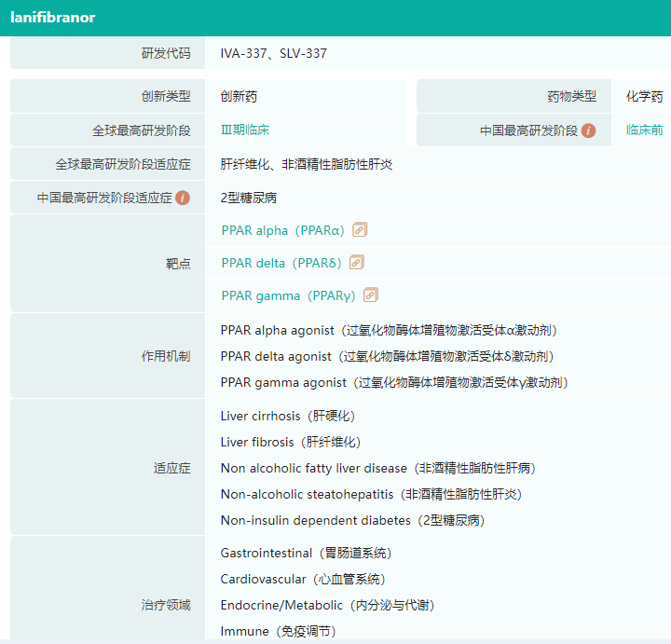Select Endocrine/Metabolic therapeutic area entry

point(327,605)
